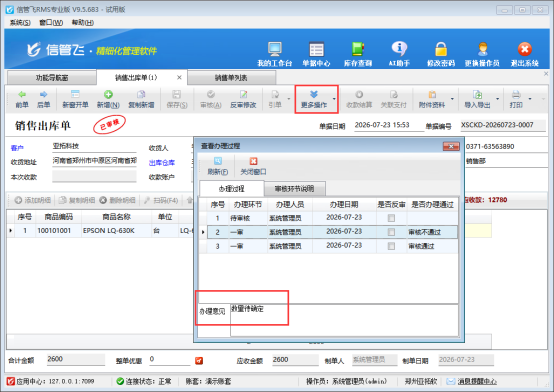The image size is (554, 392).
Task: Click 更多操作 toolbar icon
Action: click(x=313, y=99)
